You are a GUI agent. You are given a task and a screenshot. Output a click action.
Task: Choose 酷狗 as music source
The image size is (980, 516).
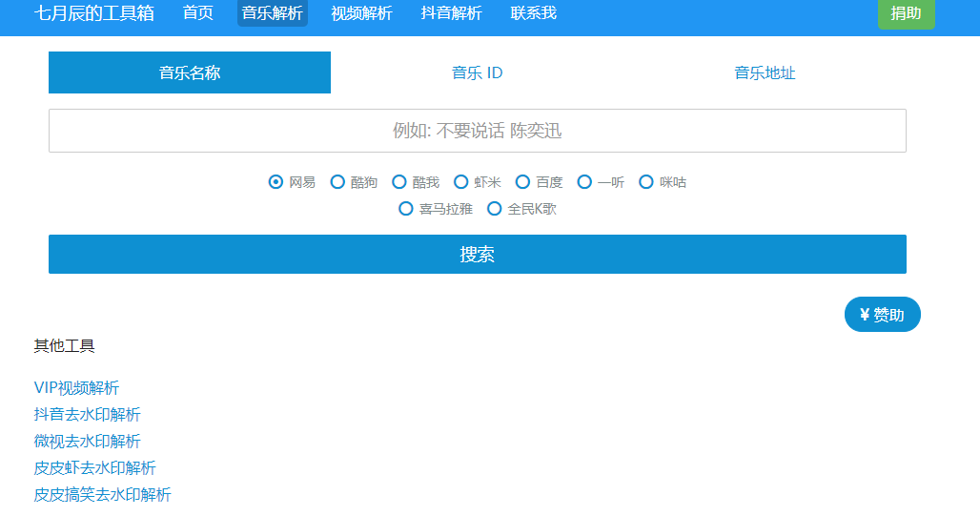[x=337, y=182]
